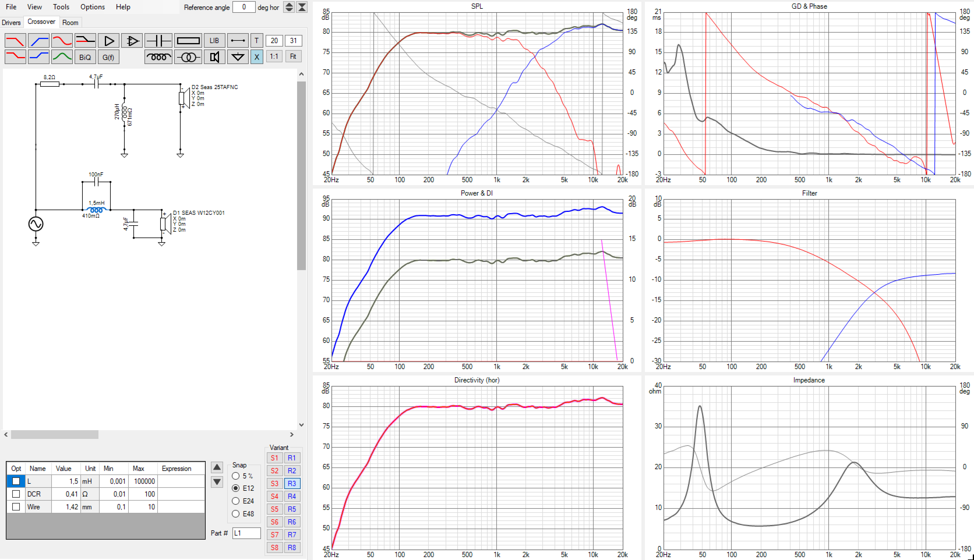This screenshot has height=560, width=974.
Task: Add a transformer component
Action: click(x=188, y=57)
